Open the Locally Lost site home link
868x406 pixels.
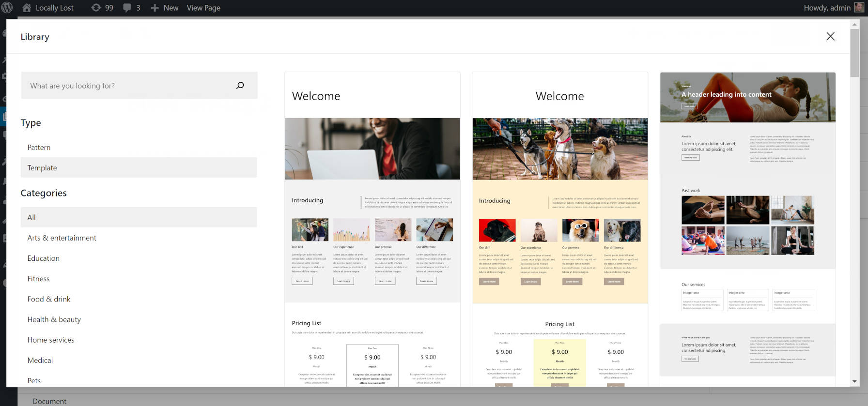point(48,8)
